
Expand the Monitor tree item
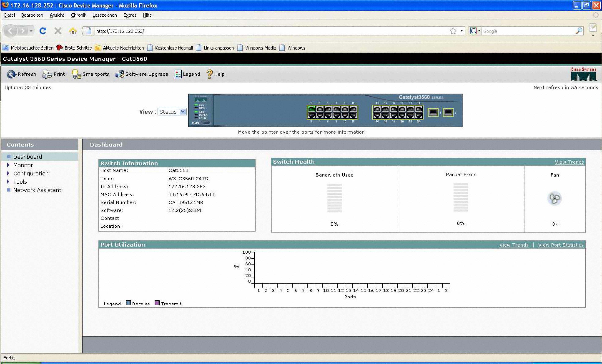click(8, 165)
